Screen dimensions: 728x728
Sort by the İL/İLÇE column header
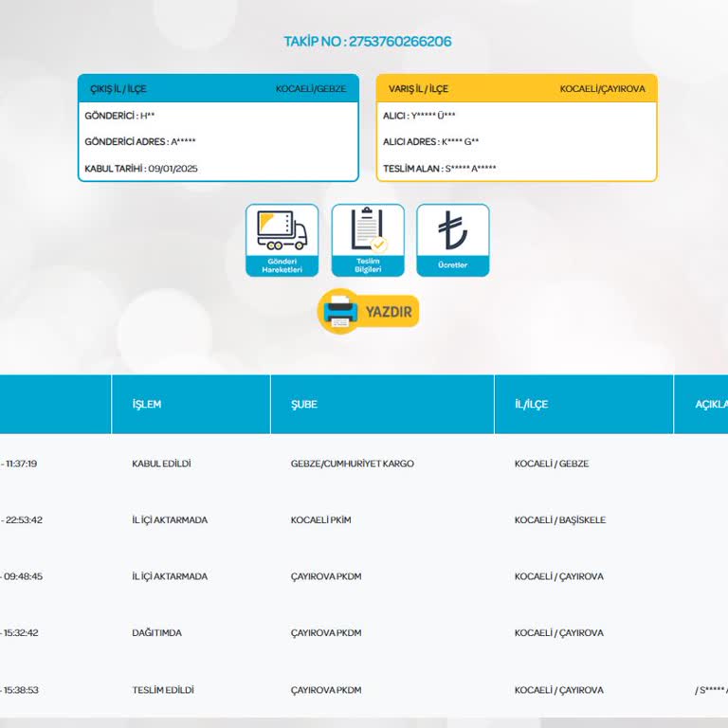(531, 404)
